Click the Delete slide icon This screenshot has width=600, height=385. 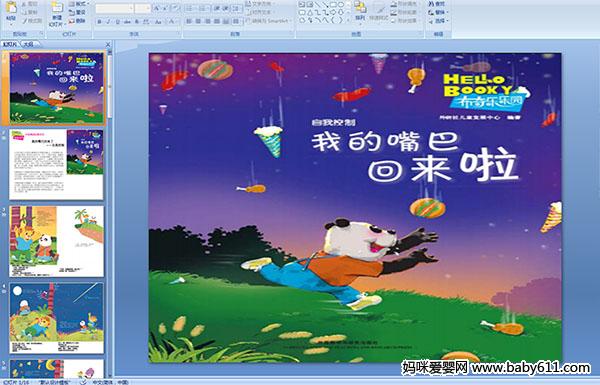coord(77,21)
